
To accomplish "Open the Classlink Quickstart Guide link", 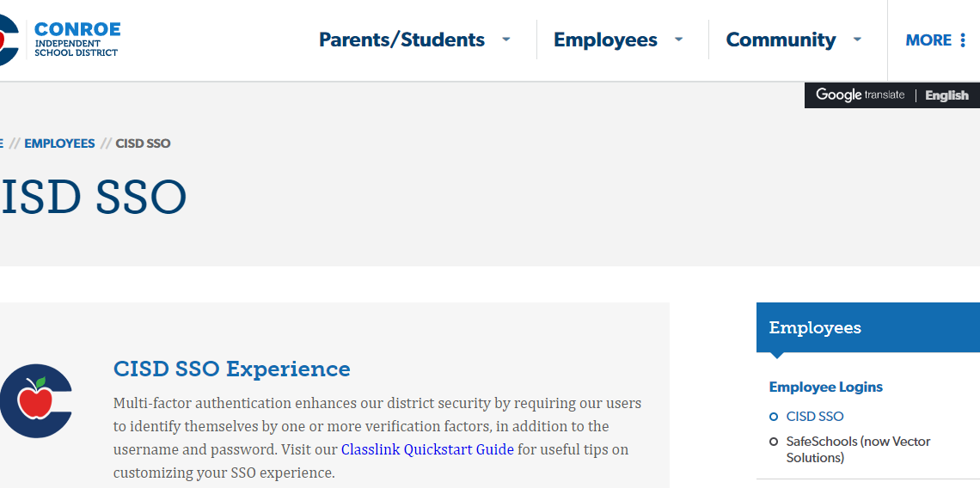I will point(427,449).
